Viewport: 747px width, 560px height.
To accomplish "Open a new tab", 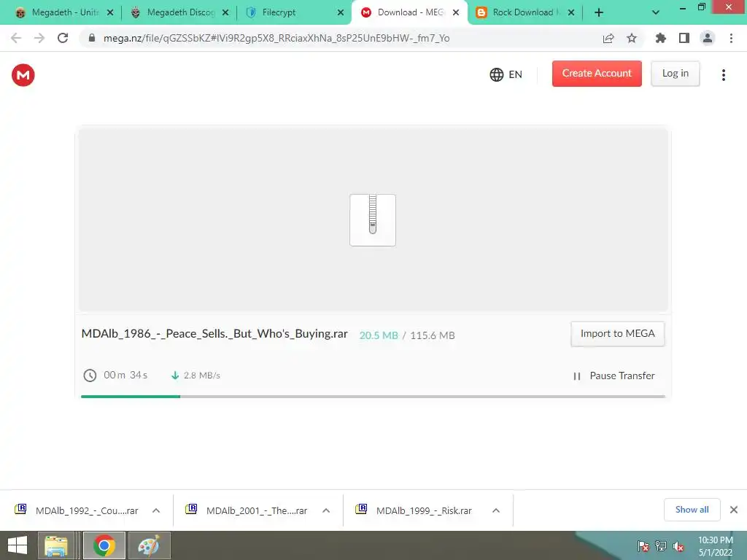I will click(x=599, y=12).
